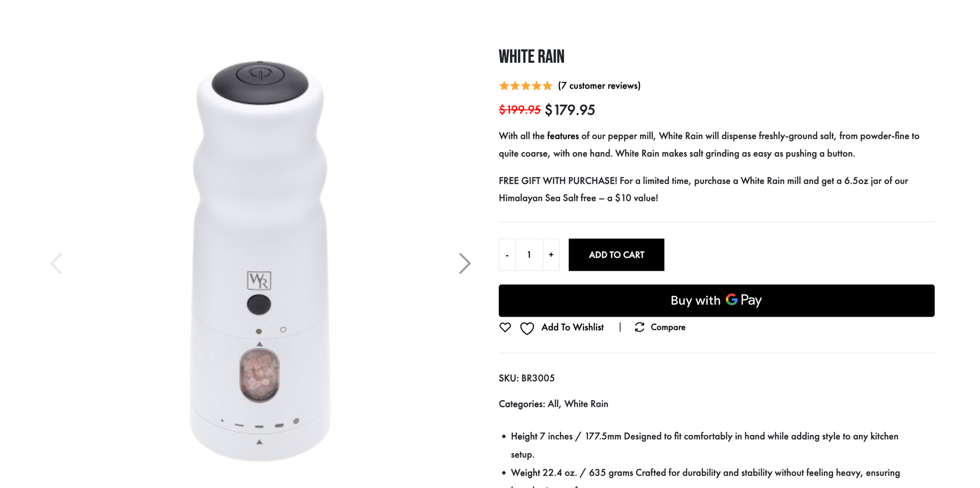
Task: Click the Add To Wishlist text link
Action: (x=572, y=327)
